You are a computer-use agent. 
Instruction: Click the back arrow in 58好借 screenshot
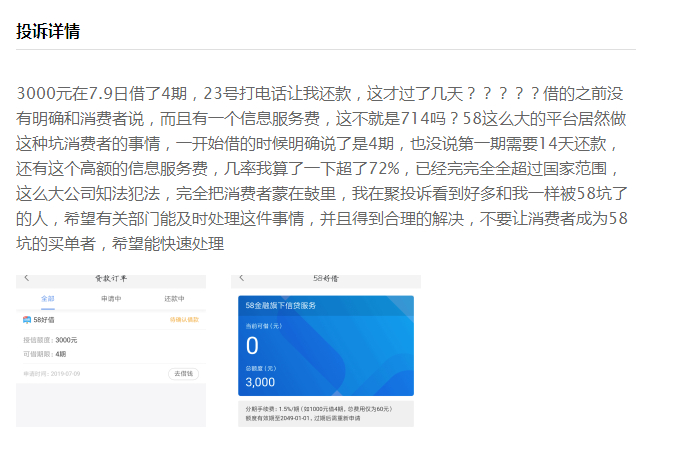(242, 278)
